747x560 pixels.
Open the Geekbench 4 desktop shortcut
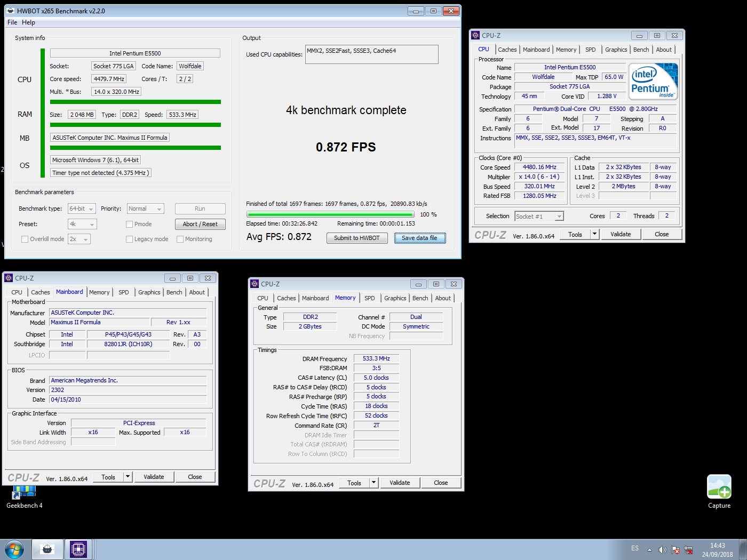click(25, 497)
